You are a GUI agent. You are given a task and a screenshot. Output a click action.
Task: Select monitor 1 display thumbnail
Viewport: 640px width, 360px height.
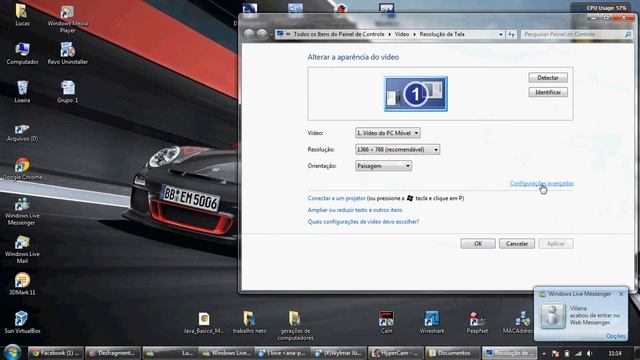coord(416,93)
